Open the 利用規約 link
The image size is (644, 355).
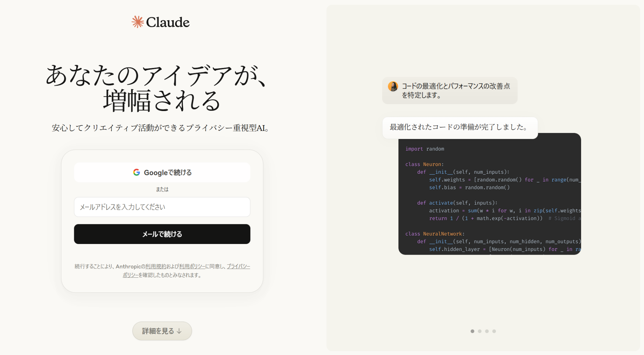[156, 266]
